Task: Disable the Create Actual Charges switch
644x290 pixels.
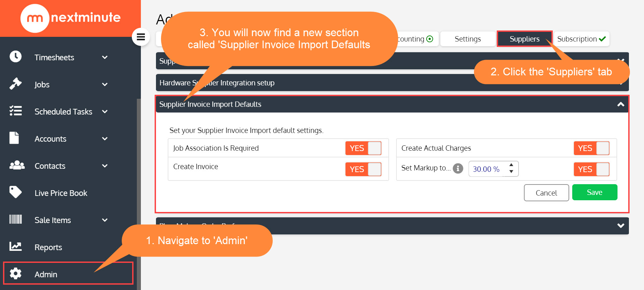Action: pos(592,148)
